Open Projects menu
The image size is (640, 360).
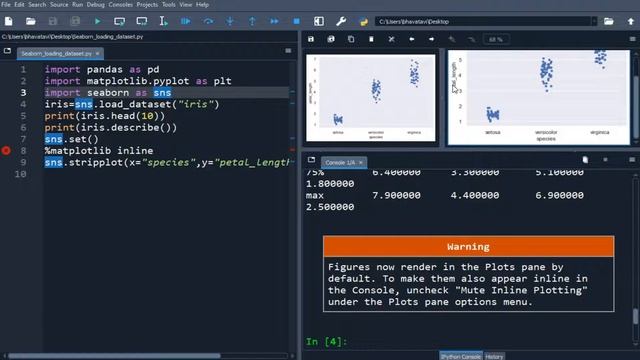pos(147,4)
